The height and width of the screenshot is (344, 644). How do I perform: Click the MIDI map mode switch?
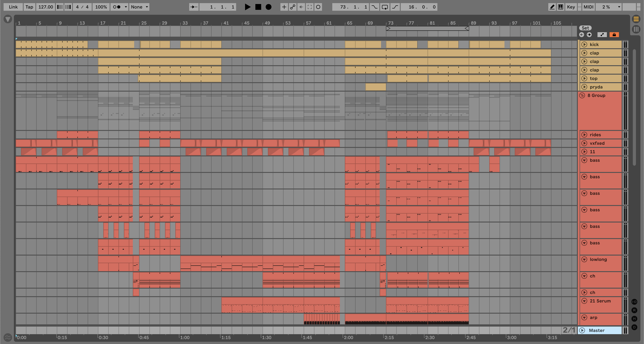coord(588,7)
